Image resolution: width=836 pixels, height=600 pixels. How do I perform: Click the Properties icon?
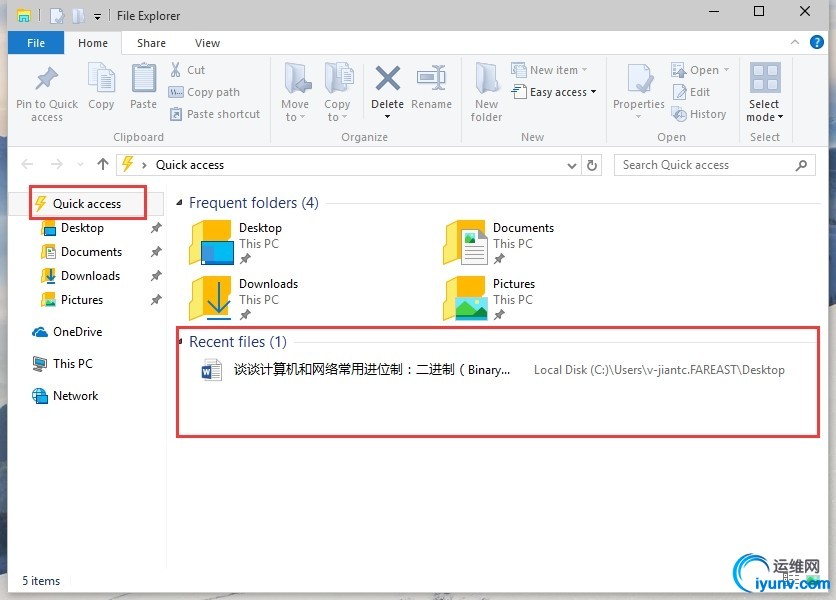click(x=639, y=78)
